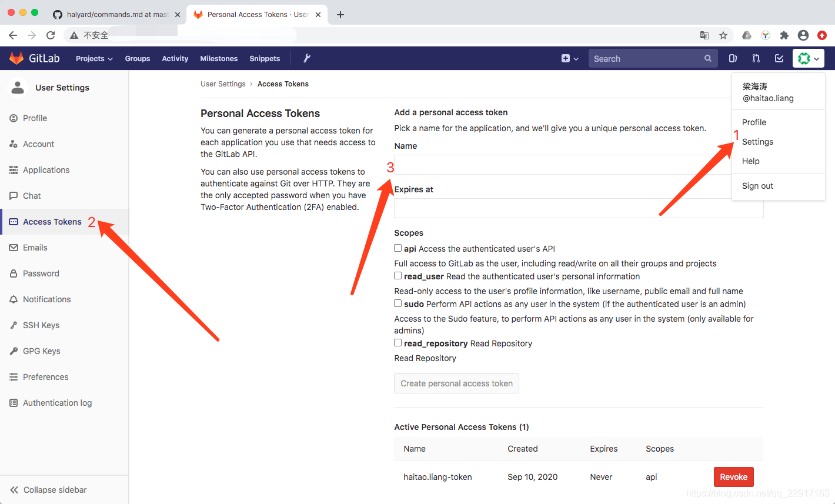Expand the new item dropdown arrow
The width and height of the screenshot is (835, 504).
[x=576, y=59]
